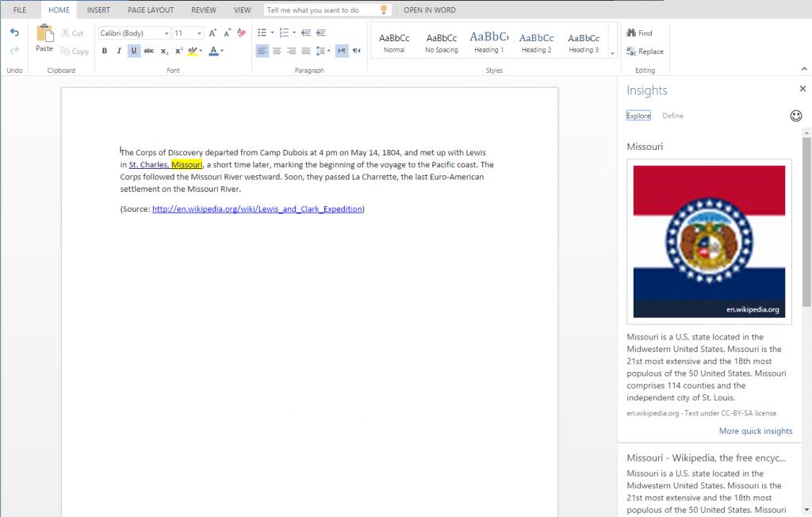Click the Subscript icon
The image size is (812, 517).
click(x=164, y=51)
